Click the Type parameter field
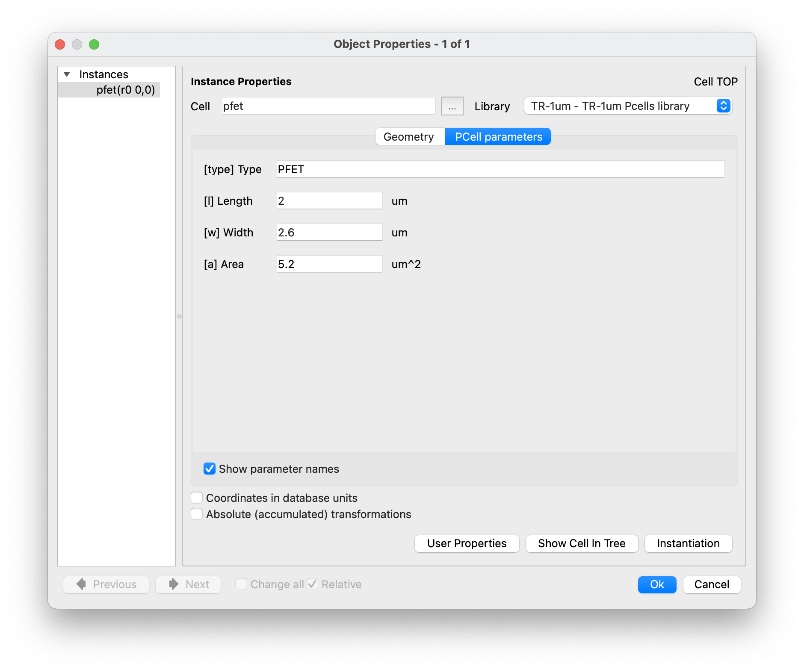The height and width of the screenshot is (672, 804). (500, 169)
